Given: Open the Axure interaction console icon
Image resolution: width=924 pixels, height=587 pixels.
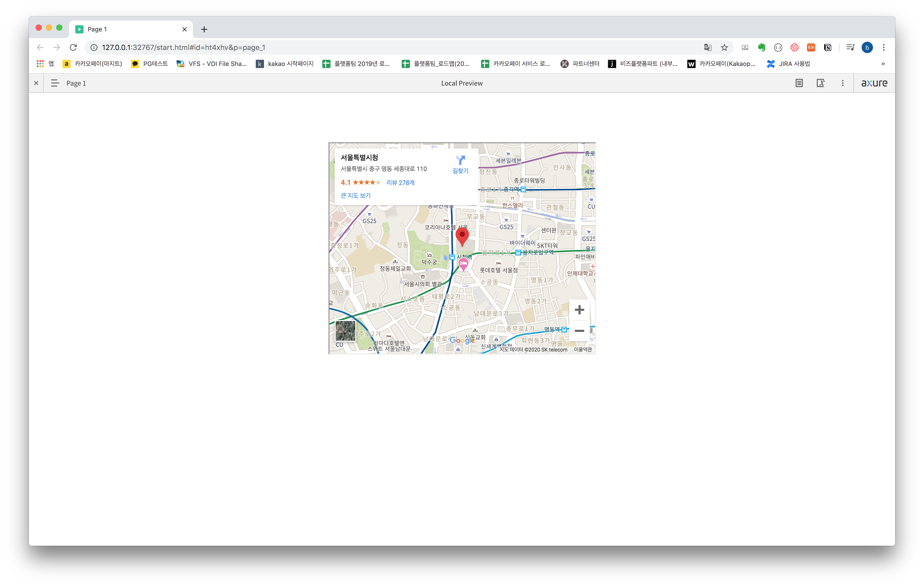Looking at the screenshot, I should click(x=820, y=83).
